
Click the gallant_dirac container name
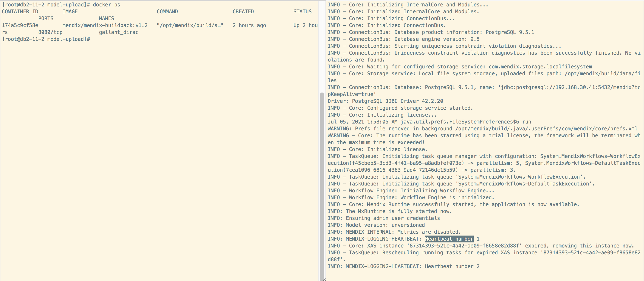pos(119,32)
